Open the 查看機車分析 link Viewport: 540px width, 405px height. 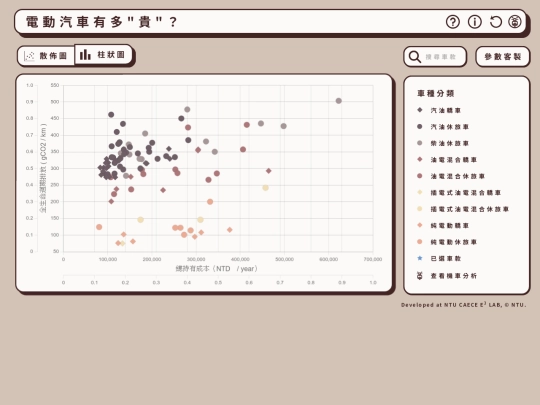pyautogui.click(x=454, y=276)
